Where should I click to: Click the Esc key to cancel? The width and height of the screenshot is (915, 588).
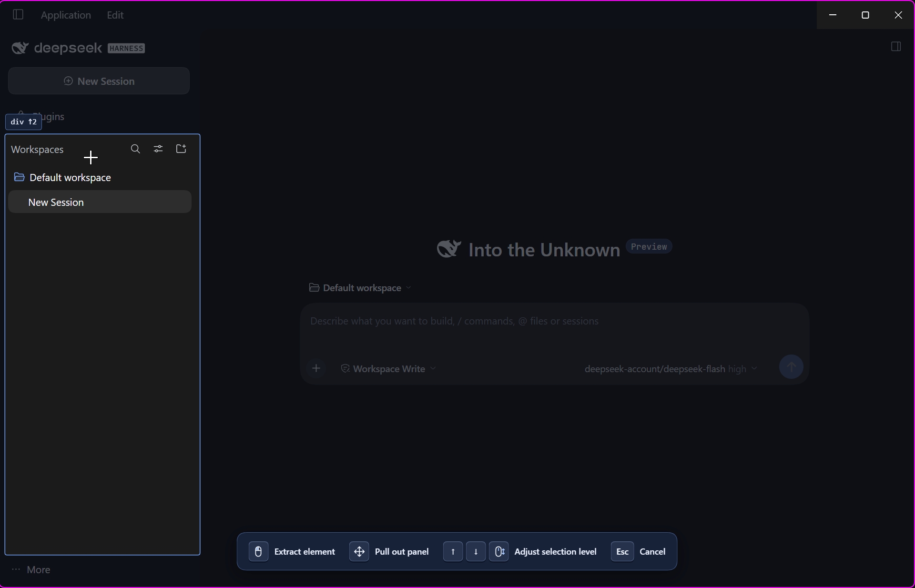[x=622, y=551]
